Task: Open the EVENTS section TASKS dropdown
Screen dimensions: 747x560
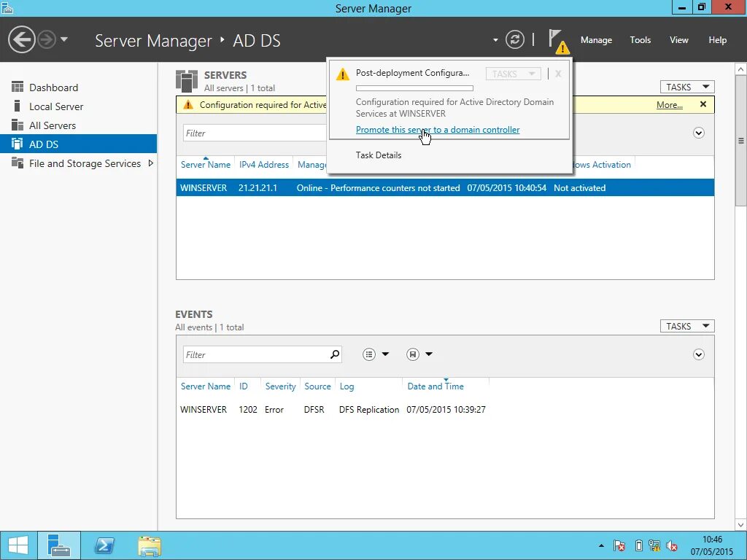Action: click(x=687, y=326)
